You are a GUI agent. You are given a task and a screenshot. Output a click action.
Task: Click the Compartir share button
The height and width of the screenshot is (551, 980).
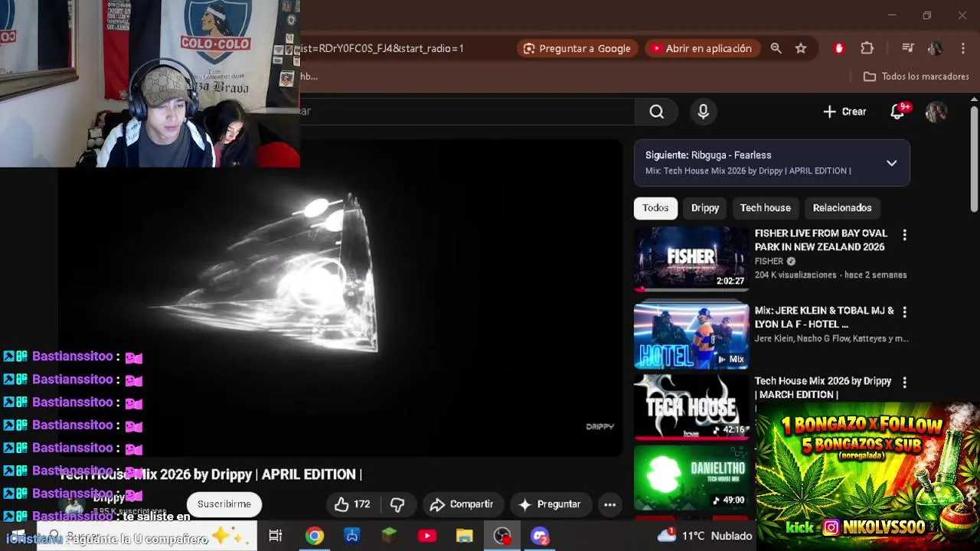pyautogui.click(x=462, y=504)
